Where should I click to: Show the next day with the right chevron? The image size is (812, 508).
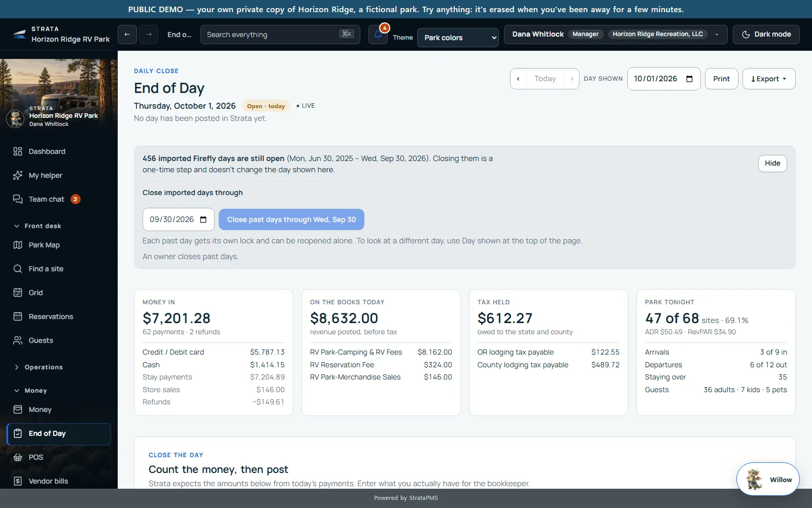[x=572, y=79]
